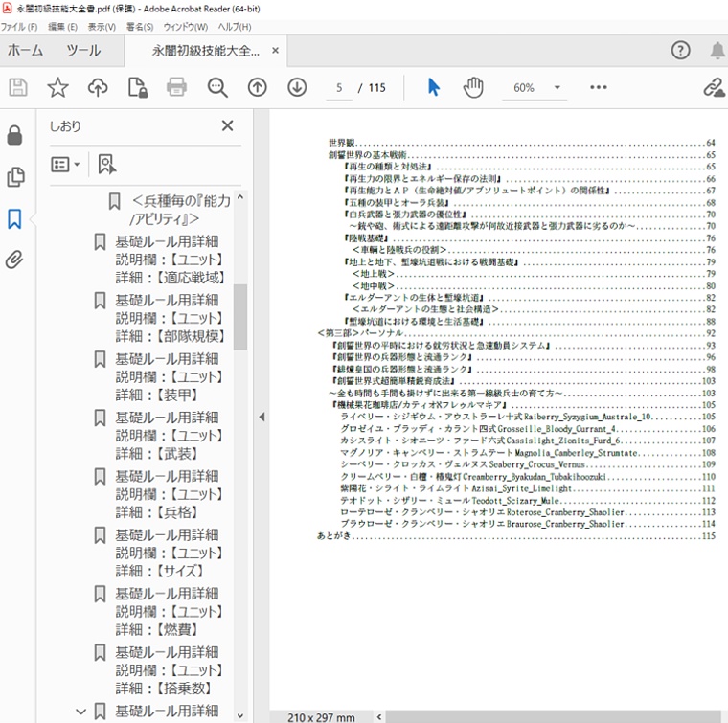This screenshot has height=723, width=728.
Task: Click the bookmarks panel scrollbar thumb
Action: click(240, 317)
